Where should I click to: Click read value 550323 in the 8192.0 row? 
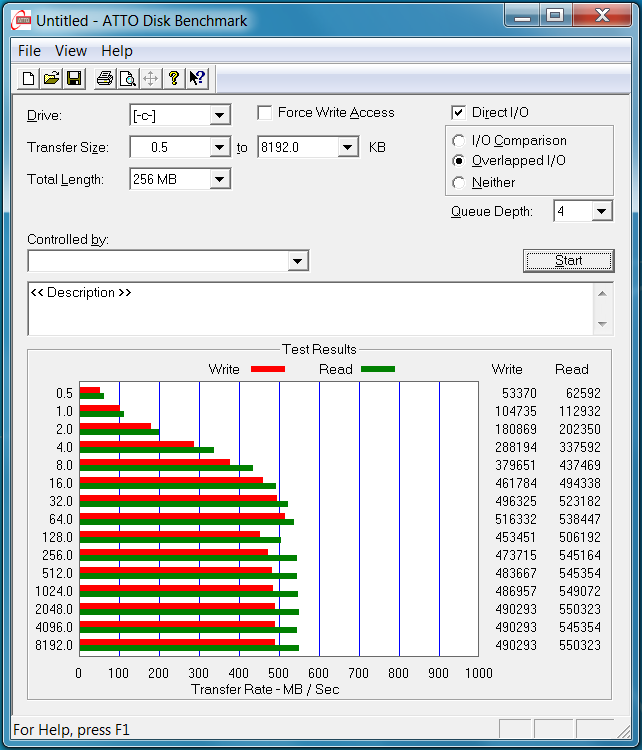[580, 645]
